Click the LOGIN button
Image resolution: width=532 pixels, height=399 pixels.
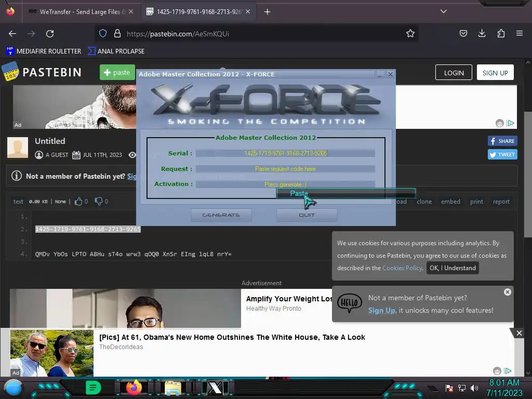tap(454, 73)
